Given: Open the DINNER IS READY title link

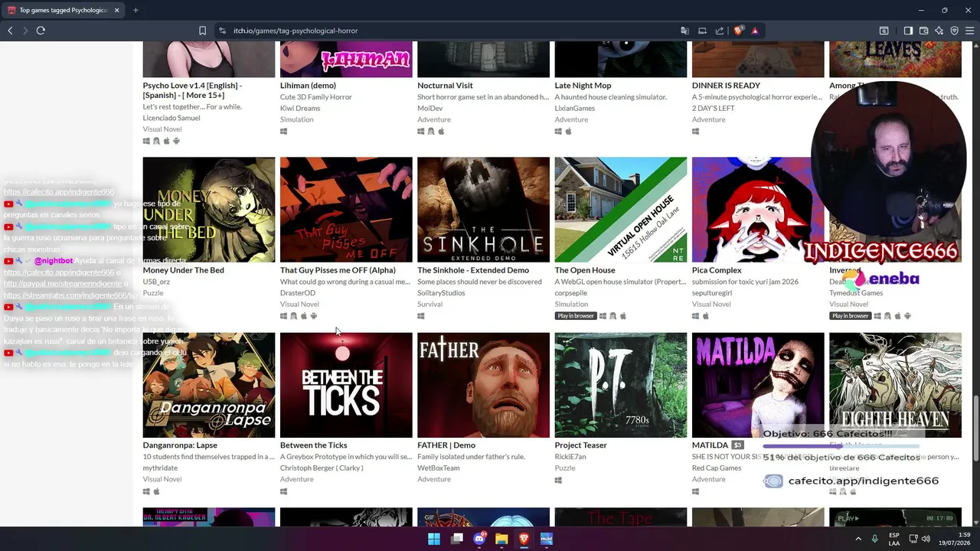Looking at the screenshot, I should (x=726, y=86).
